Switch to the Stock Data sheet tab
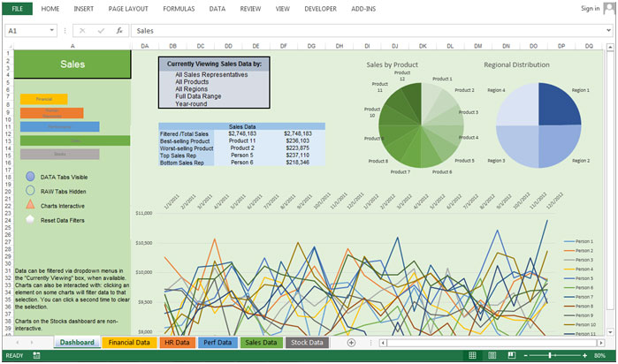This screenshot has height=364, width=618. [307, 342]
